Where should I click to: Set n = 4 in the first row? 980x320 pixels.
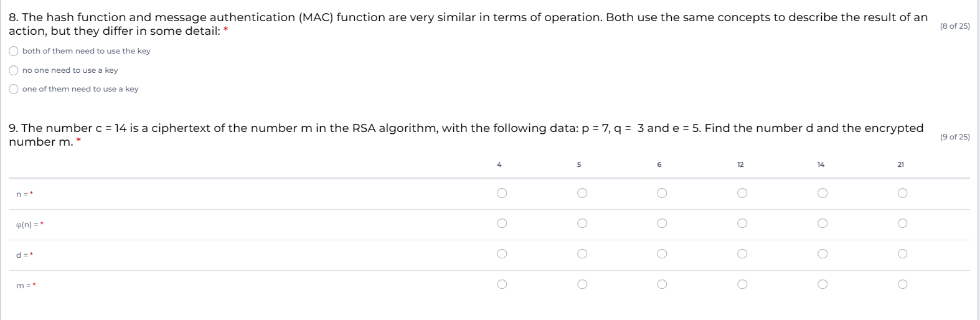click(x=502, y=193)
